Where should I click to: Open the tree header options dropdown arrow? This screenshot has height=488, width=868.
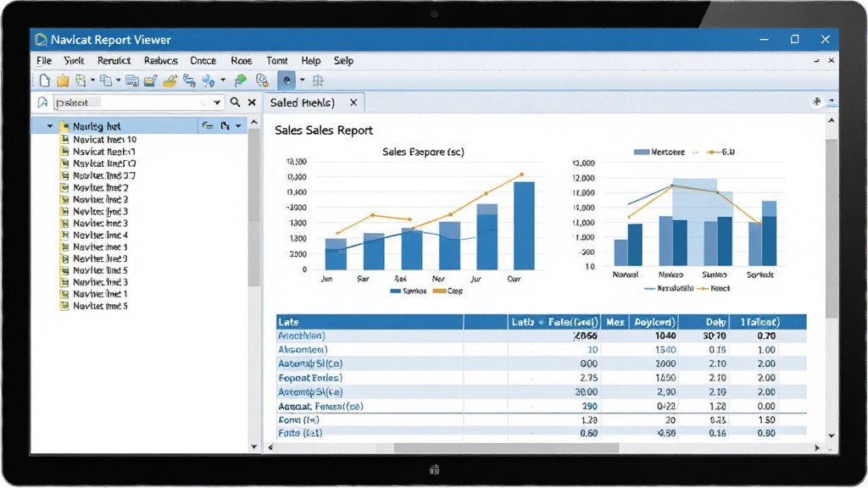pos(238,126)
